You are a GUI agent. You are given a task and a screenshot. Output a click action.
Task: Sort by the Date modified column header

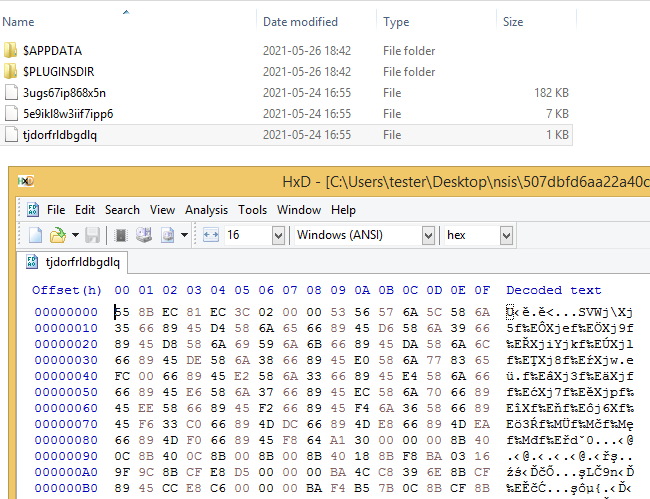pyautogui.click(x=300, y=22)
